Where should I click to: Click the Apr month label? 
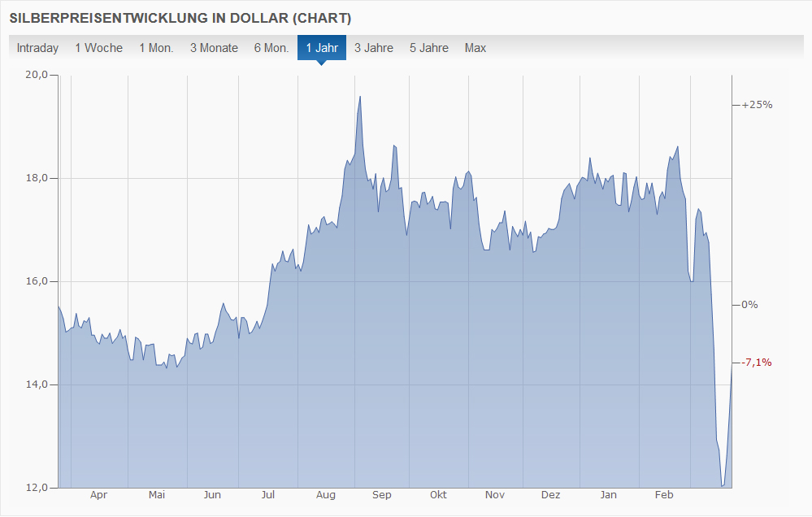coord(98,495)
